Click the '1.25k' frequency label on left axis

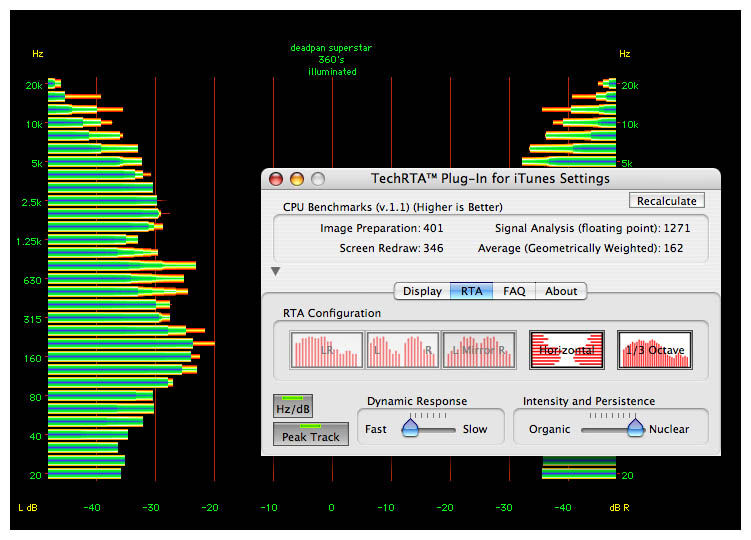(29, 241)
